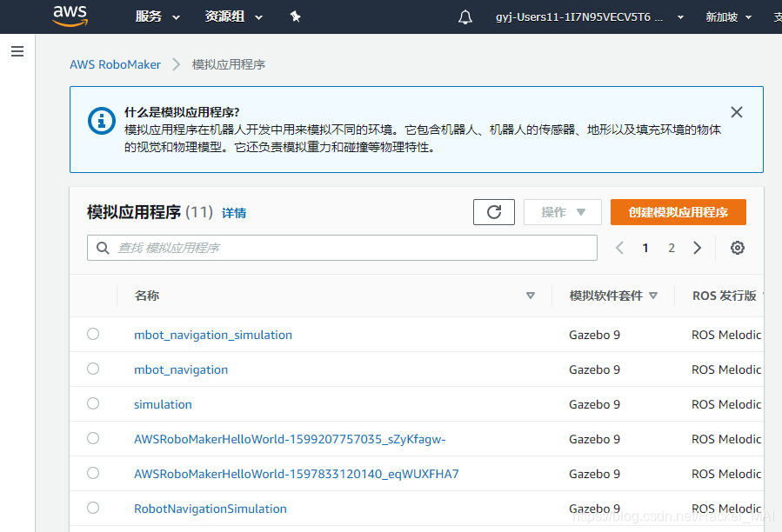The image size is (782, 532).
Task: Select mbot_navigation radio button
Action: tap(93, 369)
